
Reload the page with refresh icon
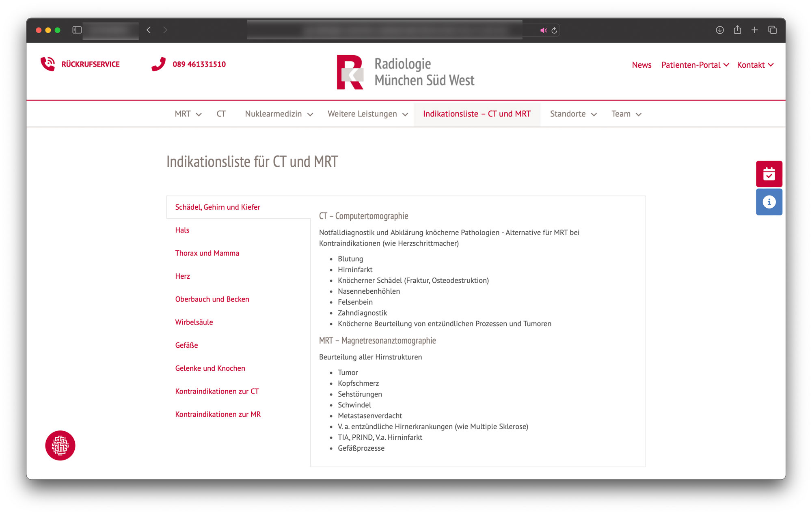coord(554,30)
